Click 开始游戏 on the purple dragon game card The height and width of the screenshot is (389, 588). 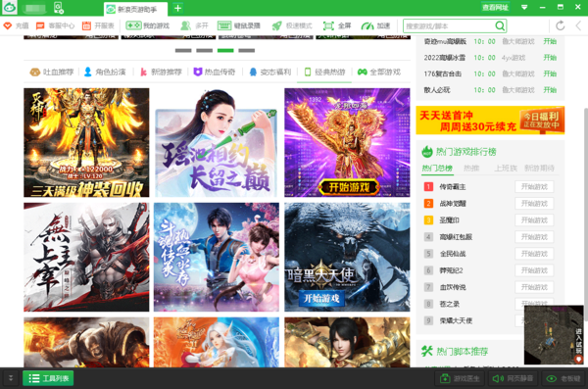click(x=349, y=187)
